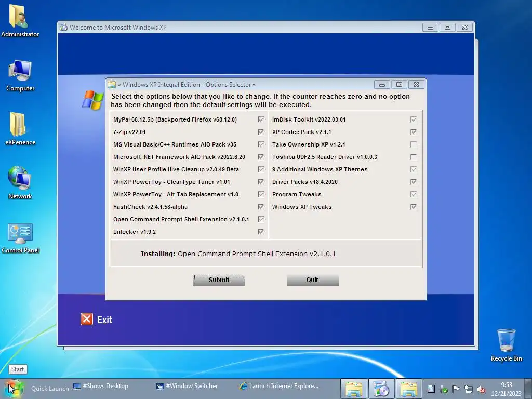The width and height of the screenshot is (532, 399).
Task: Toggle Microsoft .NET Framework AIO Pack checkbox
Action: pyautogui.click(x=261, y=157)
